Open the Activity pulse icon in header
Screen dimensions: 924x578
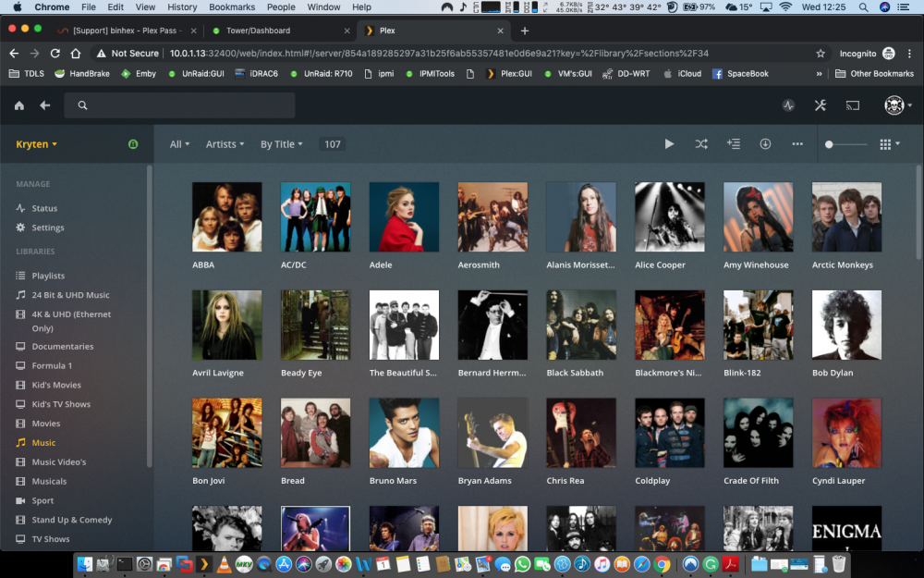788,105
